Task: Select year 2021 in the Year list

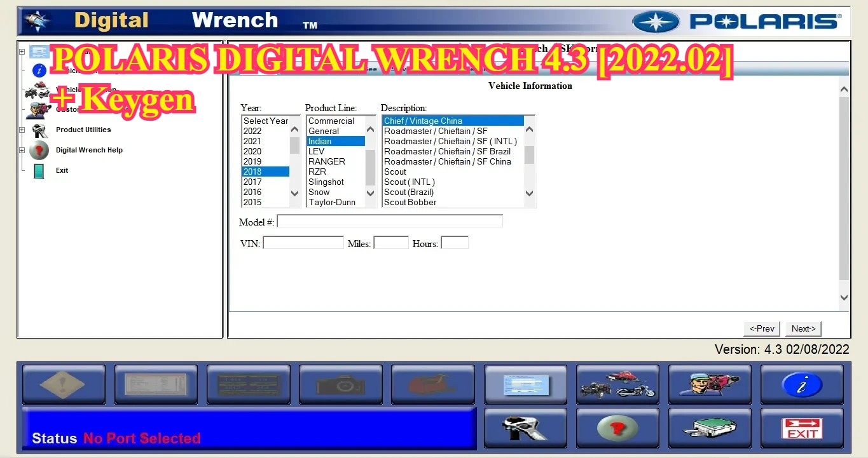Action: pyautogui.click(x=266, y=141)
